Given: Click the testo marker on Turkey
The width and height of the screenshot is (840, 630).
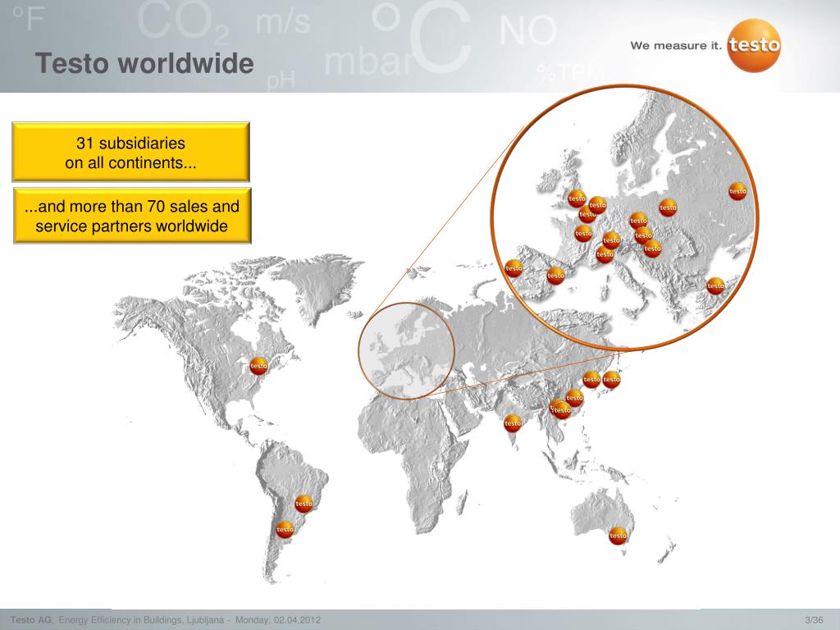Looking at the screenshot, I should pos(715,285).
